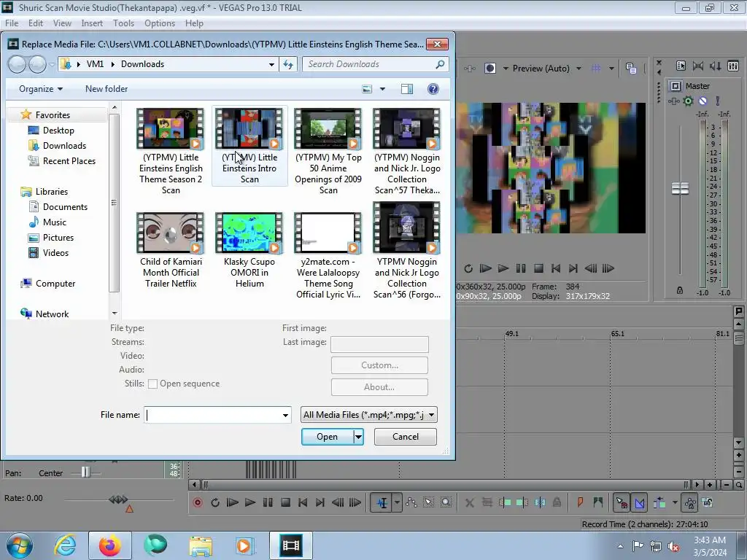Click the Split event icon

(x=540, y=502)
